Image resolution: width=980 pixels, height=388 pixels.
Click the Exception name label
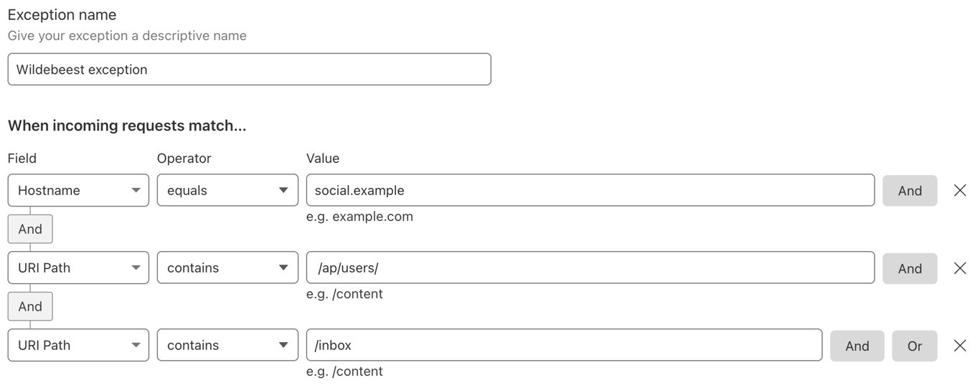(62, 14)
